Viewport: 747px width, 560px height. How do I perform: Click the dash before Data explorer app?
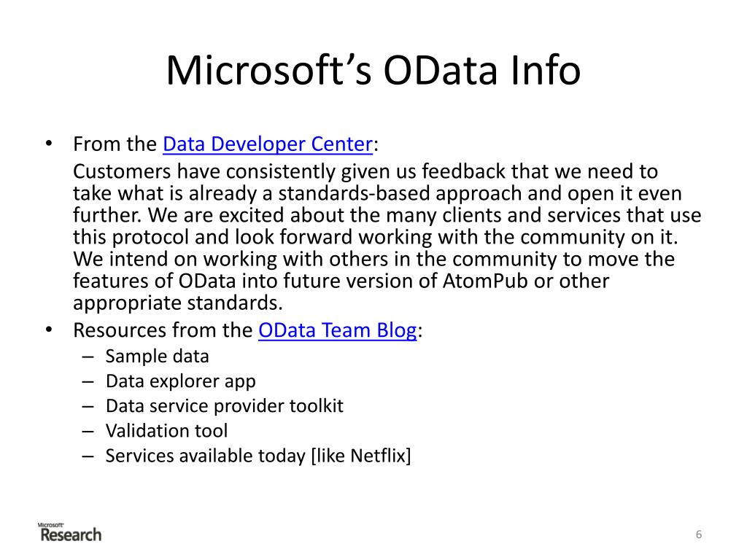tap(88, 382)
